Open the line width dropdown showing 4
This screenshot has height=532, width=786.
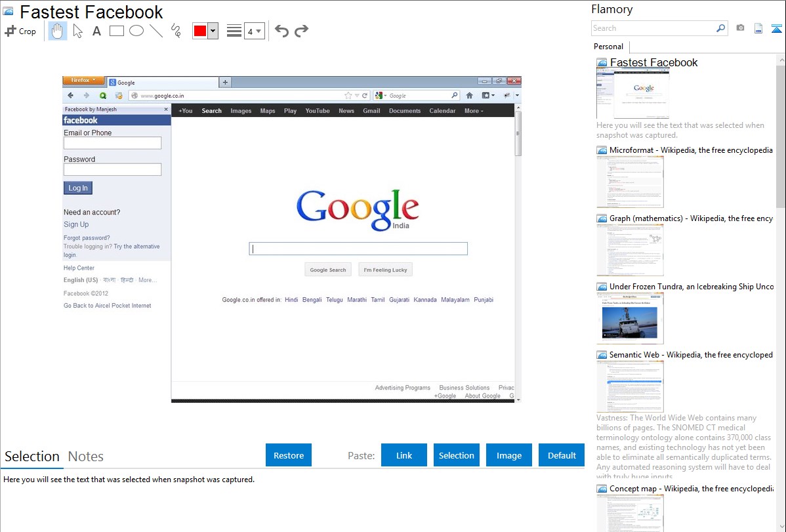pyautogui.click(x=255, y=31)
